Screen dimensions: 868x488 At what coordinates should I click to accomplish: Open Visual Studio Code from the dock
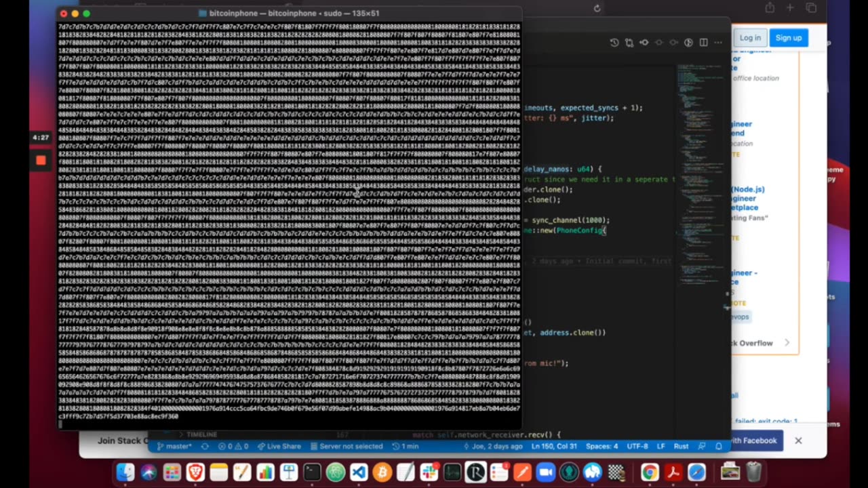pos(359,472)
